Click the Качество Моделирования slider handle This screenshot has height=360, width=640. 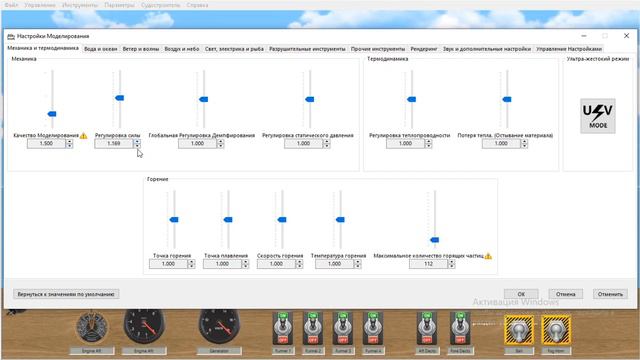(52, 114)
